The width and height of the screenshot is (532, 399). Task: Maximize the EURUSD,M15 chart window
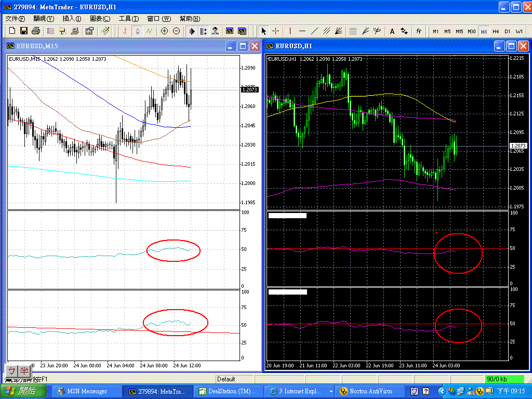(243, 46)
